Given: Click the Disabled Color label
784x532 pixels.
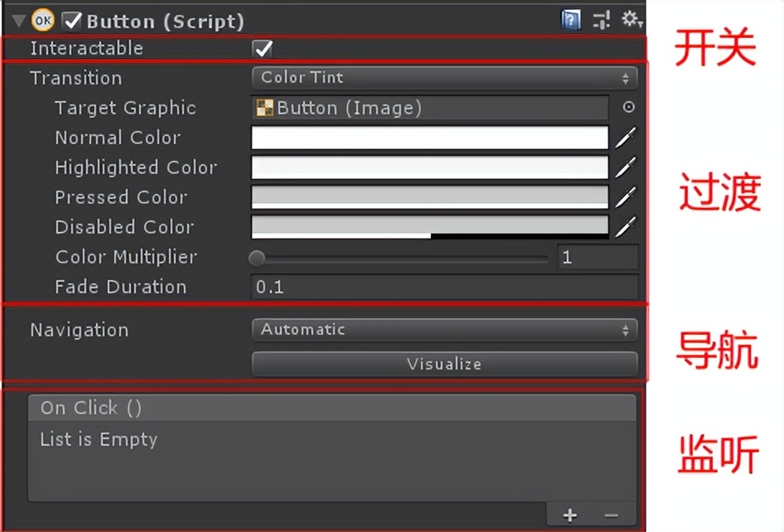Looking at the screenshot, I should (124, 227).
